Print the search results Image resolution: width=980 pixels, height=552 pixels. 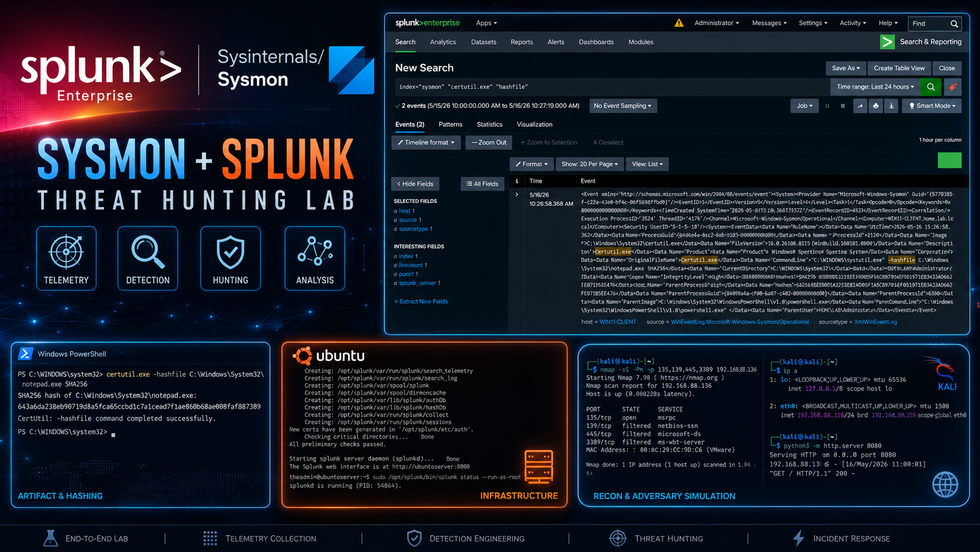[876, 106]
